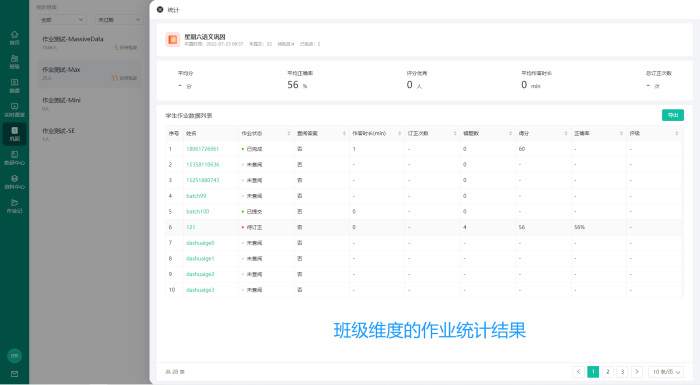Open the 10 条/页 page size dropdown
The image size is (700, 385).
click(x=666, y=372)
